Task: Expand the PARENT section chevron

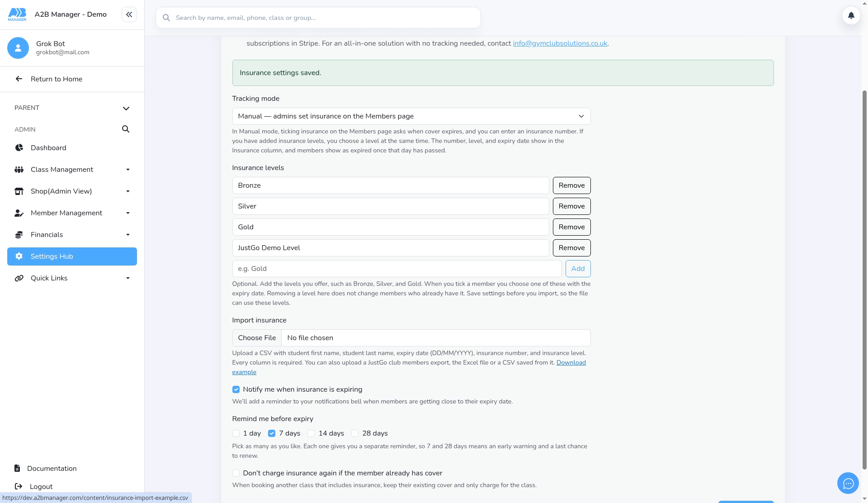Action: pyautogui.click(x=126, y=108)
